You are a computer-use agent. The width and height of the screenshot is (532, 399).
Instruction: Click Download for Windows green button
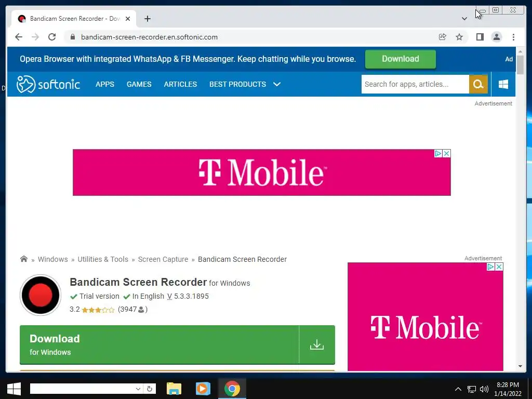coord(177,345)
